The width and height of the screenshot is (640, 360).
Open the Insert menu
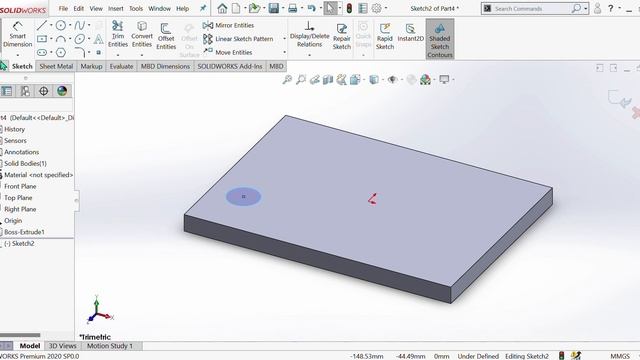pos(116,8)
